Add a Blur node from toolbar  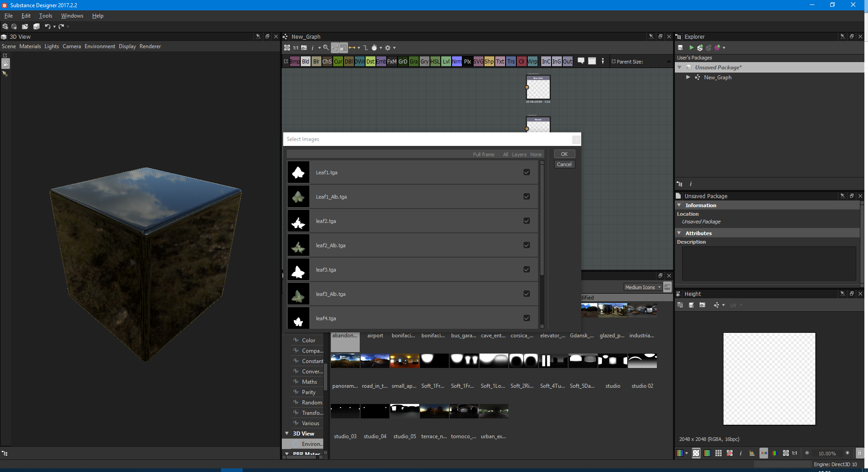316,62
